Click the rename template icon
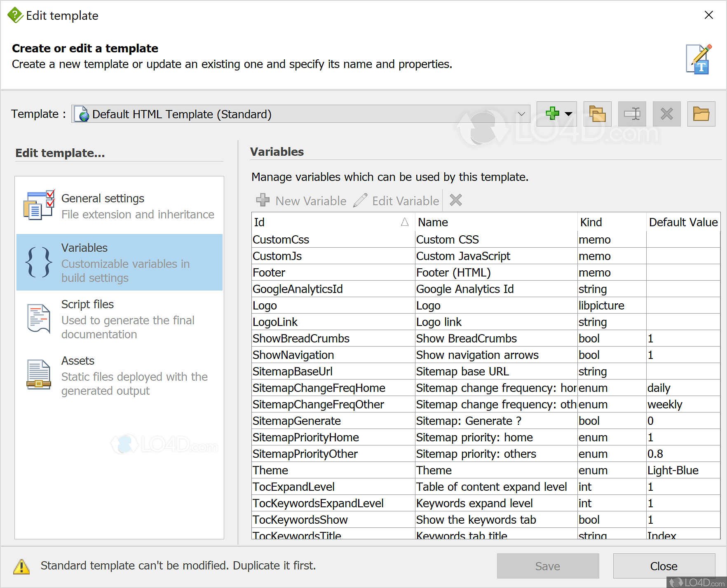 [632, 114]
